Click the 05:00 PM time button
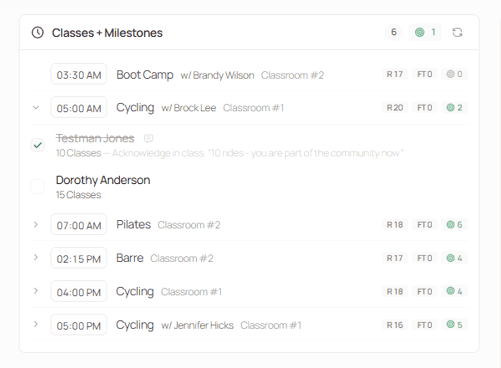The image size is (501, 368). click(79, 325)
